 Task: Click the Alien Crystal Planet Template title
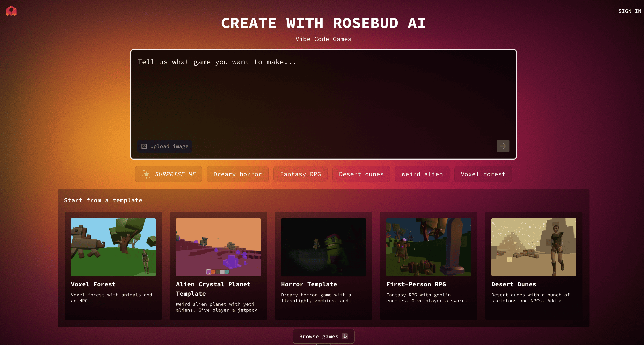pos(213,289)
